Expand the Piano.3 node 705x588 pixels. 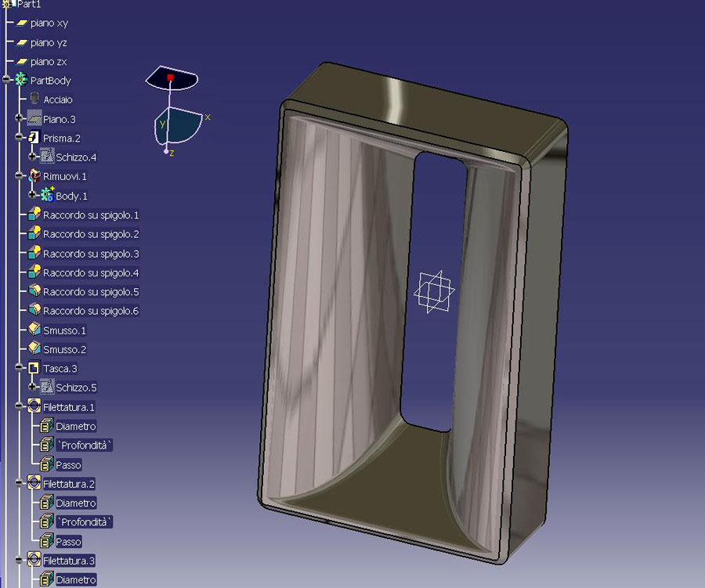19,118
